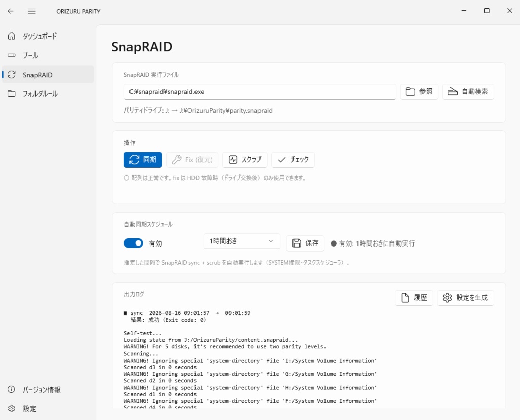
Task: Click the home icon beside ダッシュボード
Action: 12,36
